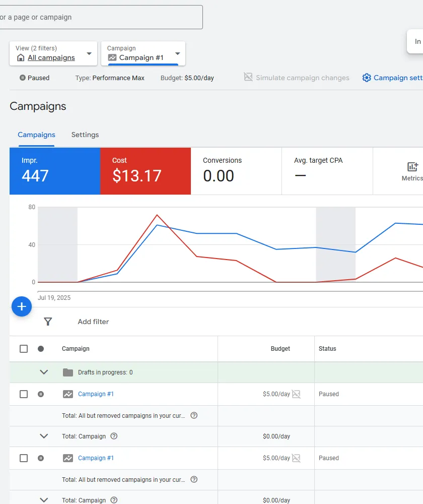The width and height of the screenshot is (423, 504).
Task: Click the $5.00/day budget in first Campaign #1 row
Action: [276, 394]
